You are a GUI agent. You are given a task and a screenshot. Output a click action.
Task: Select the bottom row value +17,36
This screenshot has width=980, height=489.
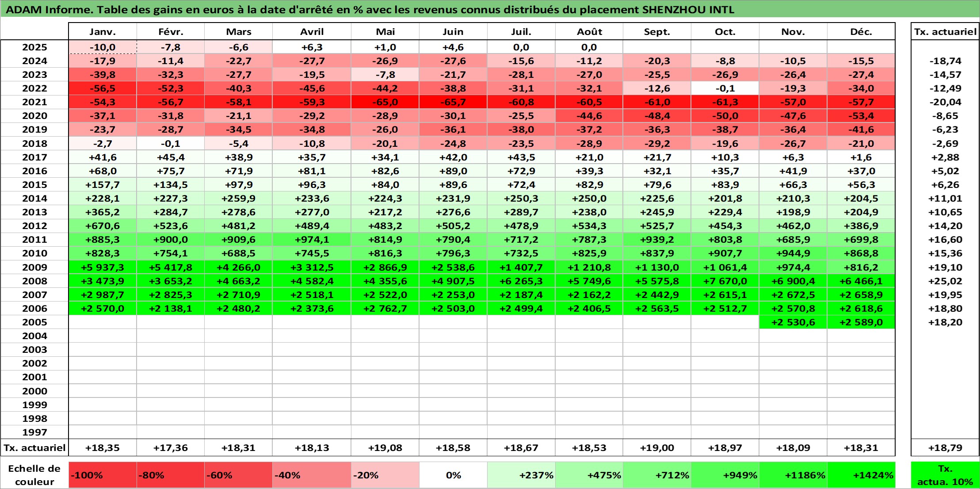click(x=171, y=448)
